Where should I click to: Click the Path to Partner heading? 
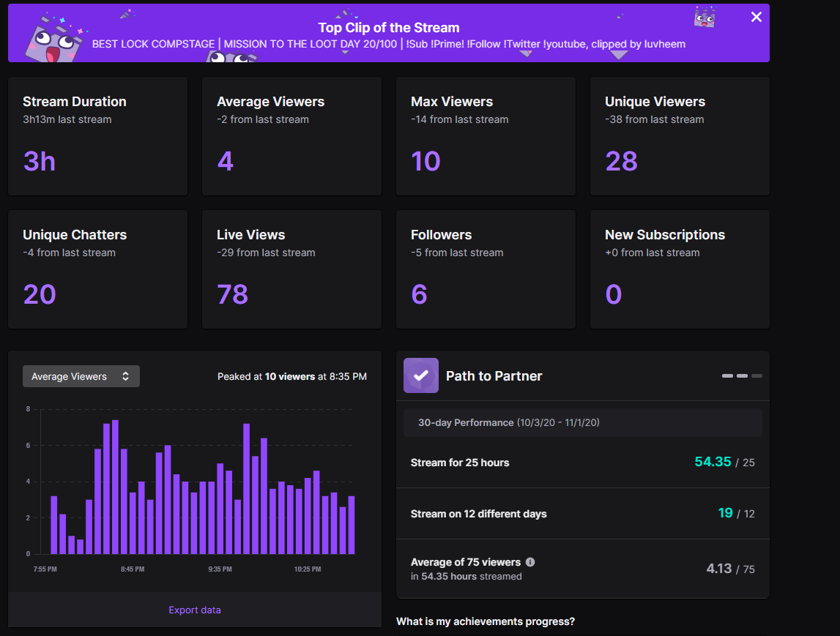coord(494,376)
